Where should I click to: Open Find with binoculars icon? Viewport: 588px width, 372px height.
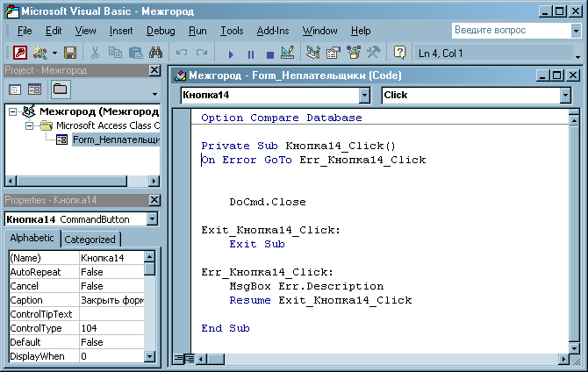pos(155,53)
